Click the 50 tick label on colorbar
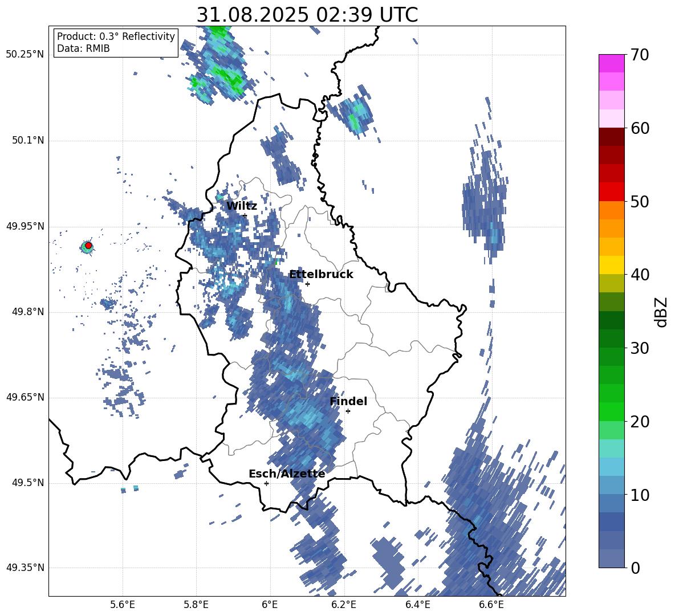This screenshot has height=616, width=675. 640,202
